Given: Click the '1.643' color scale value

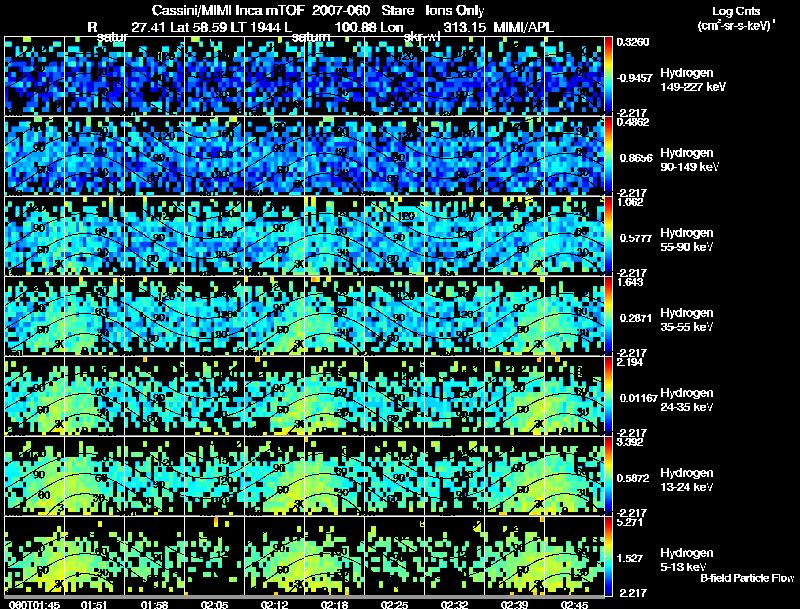Looking at the screenshot, I should coord(630,282).
